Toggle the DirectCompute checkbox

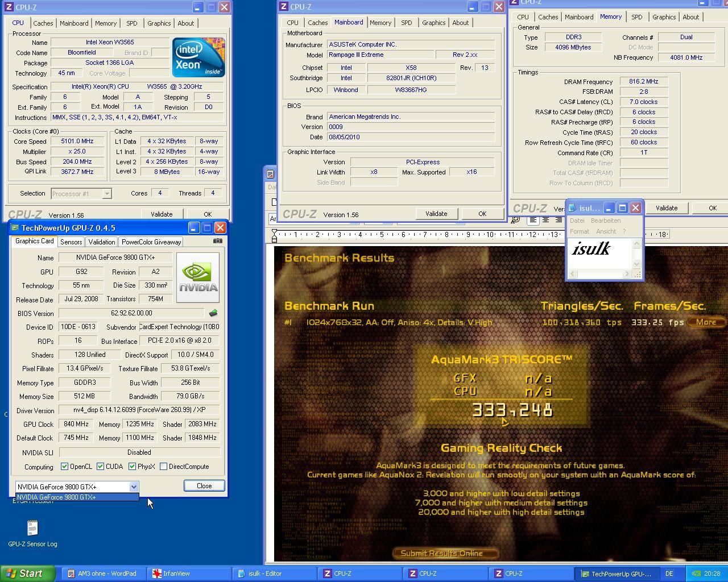point(163,467)
